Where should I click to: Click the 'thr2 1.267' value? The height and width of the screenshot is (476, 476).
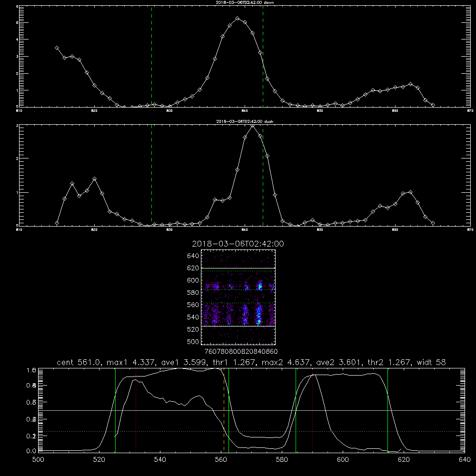coord(390,362)
